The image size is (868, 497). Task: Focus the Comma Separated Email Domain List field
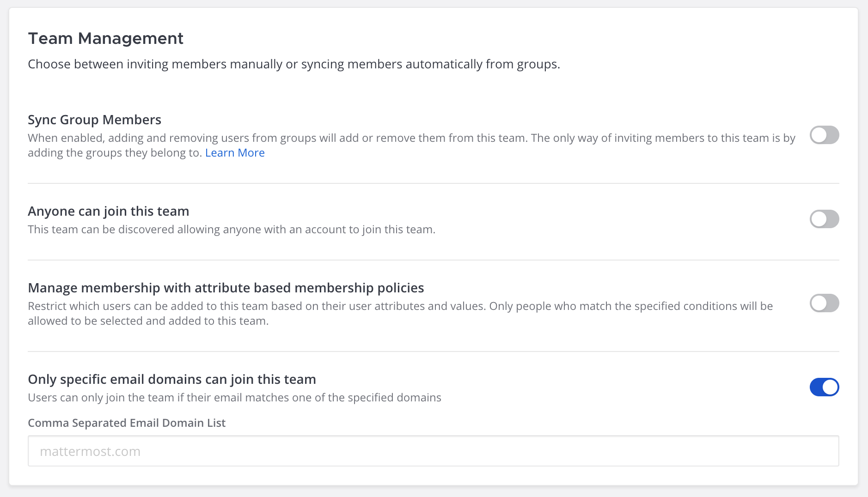point(433,451)
